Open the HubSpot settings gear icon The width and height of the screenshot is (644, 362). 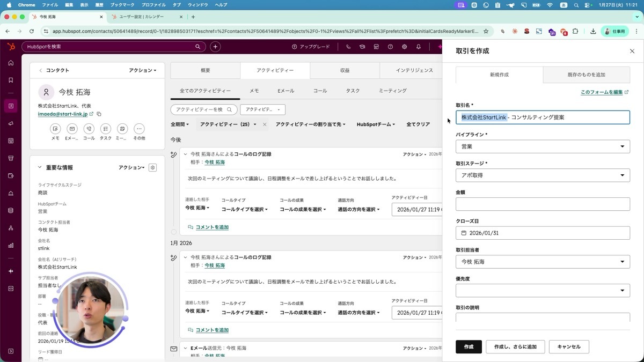(x=404, y=47)
